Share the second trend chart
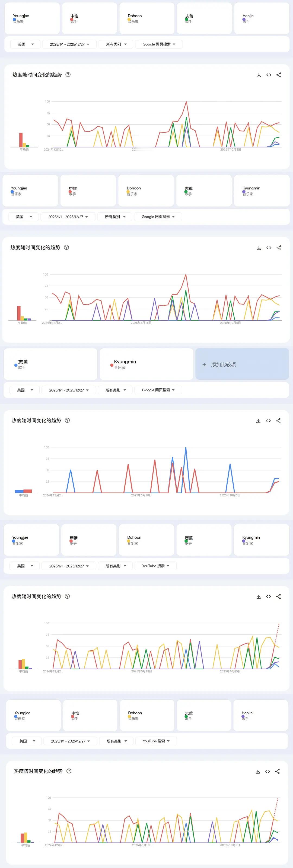The width and height of the screenshot is (293, 868). coord(279,248)
